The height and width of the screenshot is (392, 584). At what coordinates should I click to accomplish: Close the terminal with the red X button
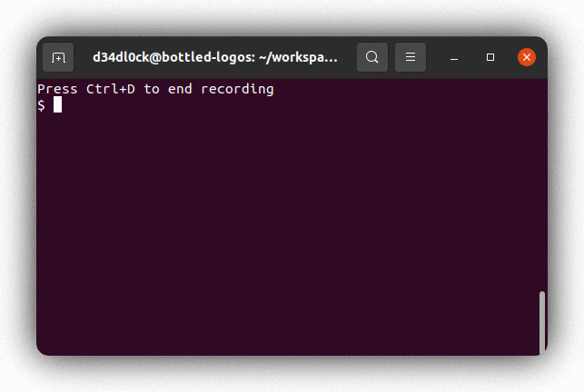point(527,57)
